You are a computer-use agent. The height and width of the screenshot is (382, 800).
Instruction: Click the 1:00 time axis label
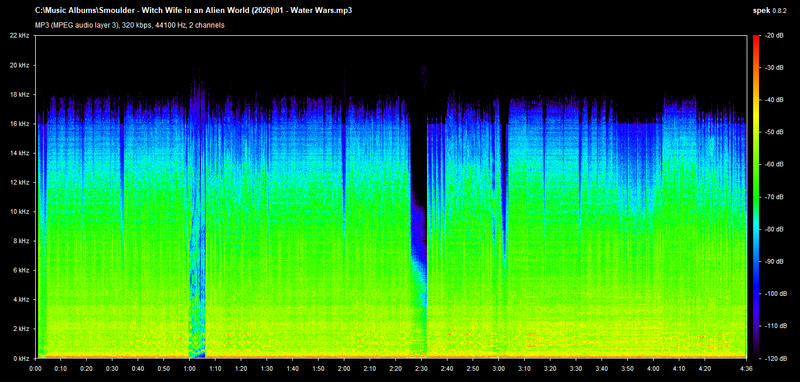(189, 368)
